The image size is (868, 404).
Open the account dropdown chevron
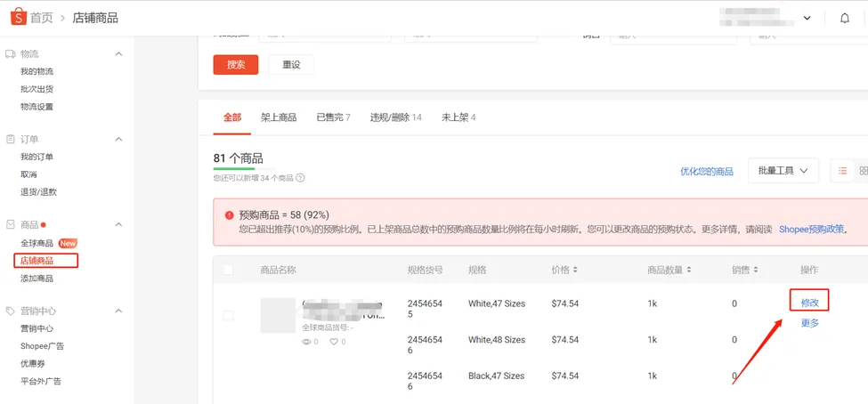tap(807, 19)
